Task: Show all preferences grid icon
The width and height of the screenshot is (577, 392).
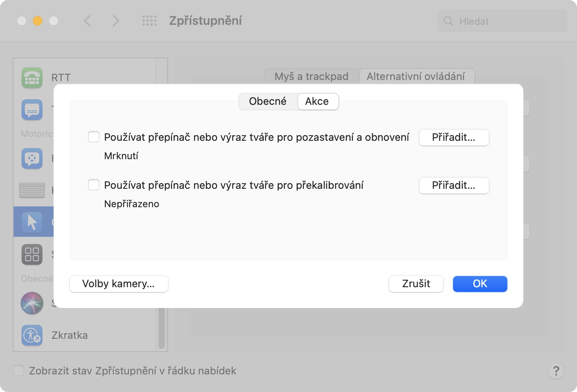Action: 150,21
